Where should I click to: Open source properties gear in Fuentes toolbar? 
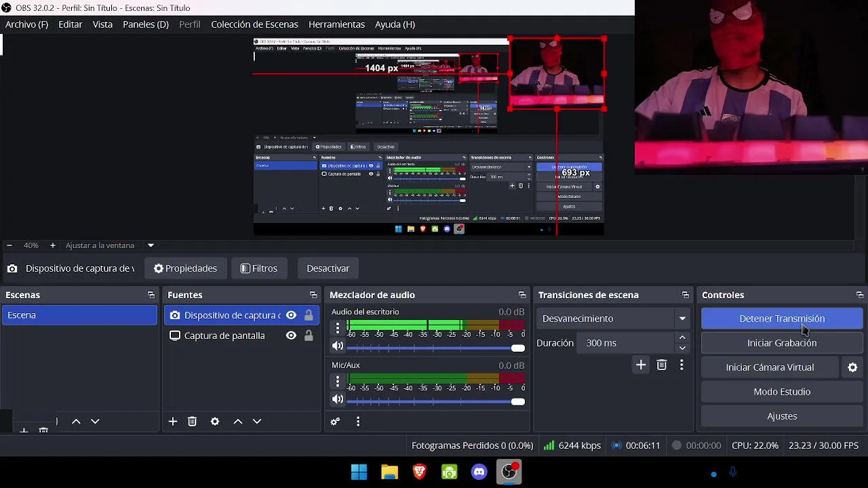(215, 422)
